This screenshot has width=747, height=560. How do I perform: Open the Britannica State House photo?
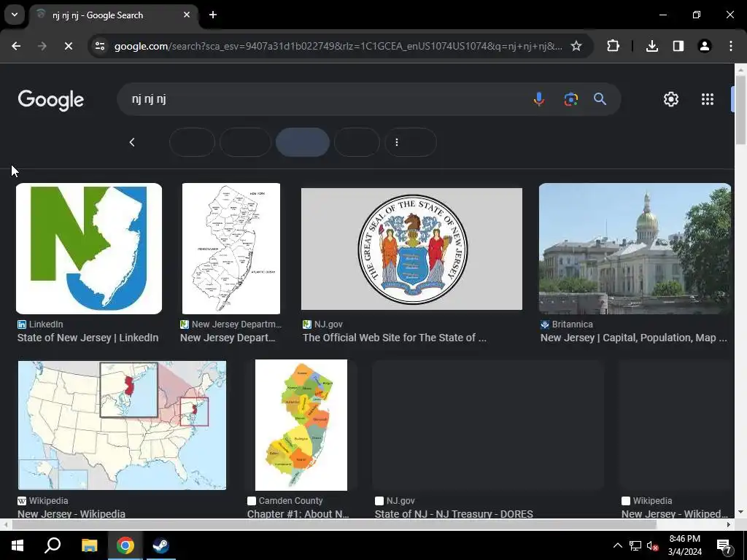tap(635, 249)
